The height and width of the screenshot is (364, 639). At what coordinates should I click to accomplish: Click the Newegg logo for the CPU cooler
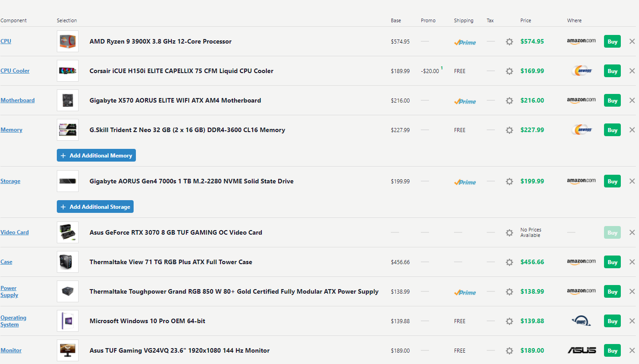point(581,71)
